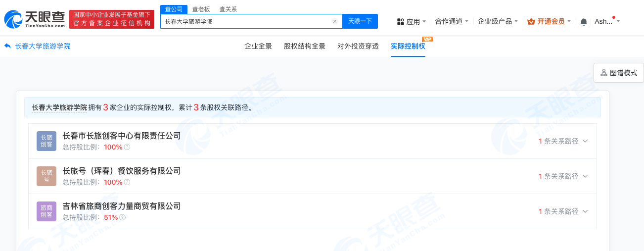The image size is (644, 251).
Task: Switch to the 对外投资穿透 tab
Action: click(358, 46)
